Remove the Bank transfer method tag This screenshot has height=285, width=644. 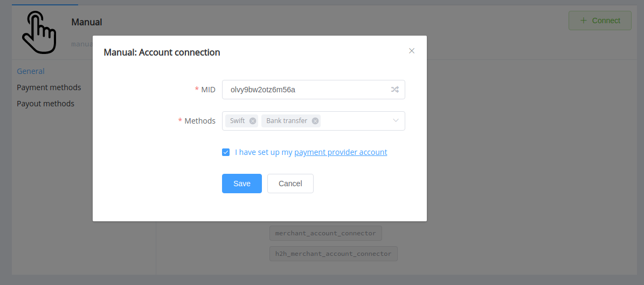click(x=315, y=121)
